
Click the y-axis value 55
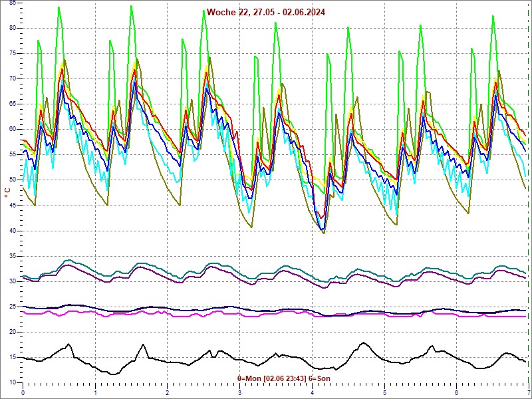(13, 155)
